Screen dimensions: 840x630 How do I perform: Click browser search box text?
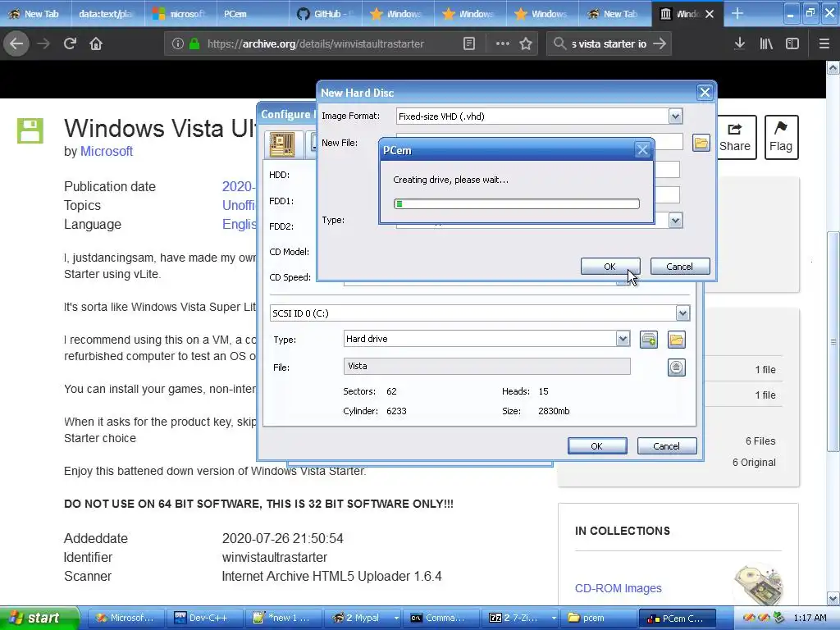point(609,44)
